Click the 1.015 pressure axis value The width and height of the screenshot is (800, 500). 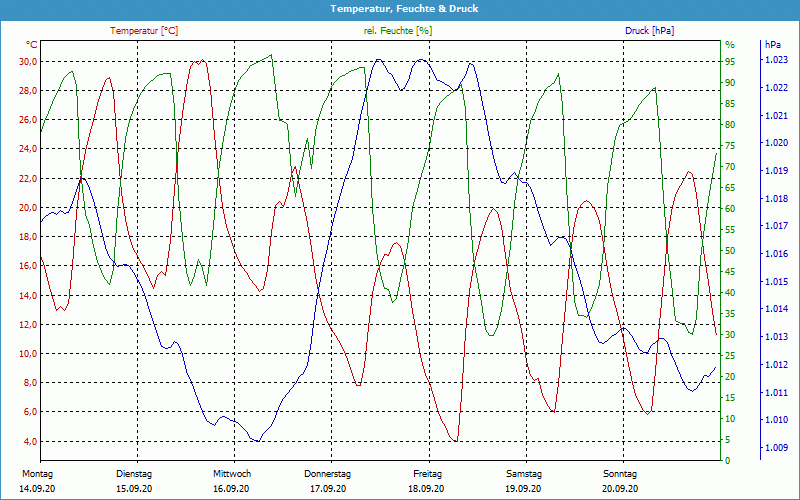[776, 281]
